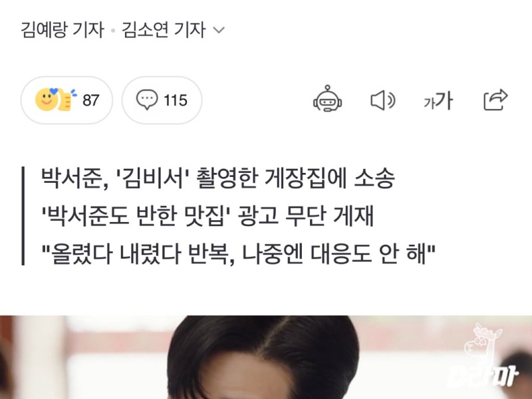Open the article photo of the man
Image resolution: width=532 pixels, height=399 pixels.
point(266,357)
